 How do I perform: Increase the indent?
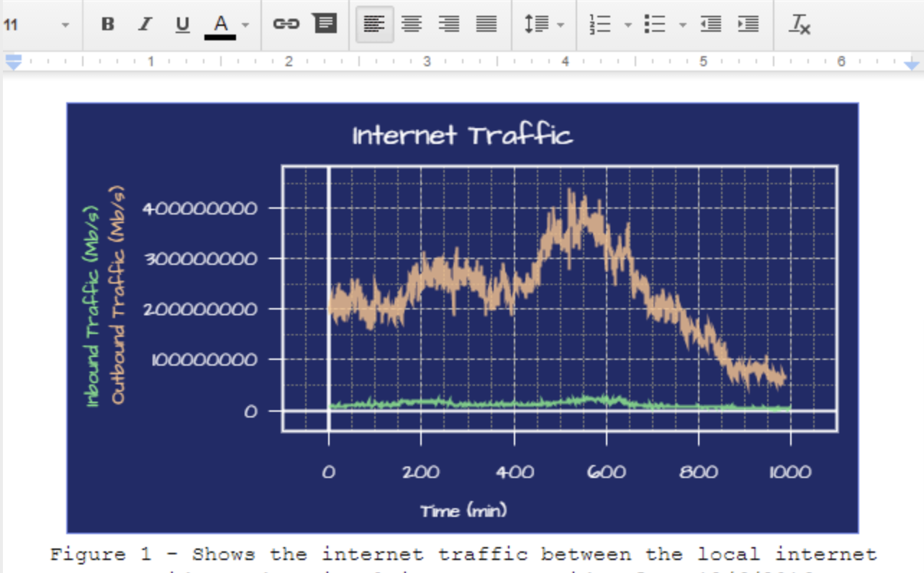pyautogui.click(x=748, y=24)
